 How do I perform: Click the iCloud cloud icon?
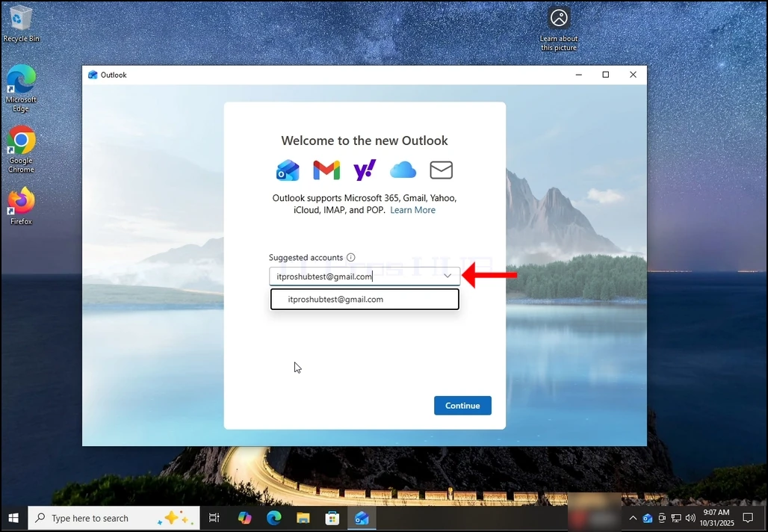pyautogui.click(x=403, y=170)
